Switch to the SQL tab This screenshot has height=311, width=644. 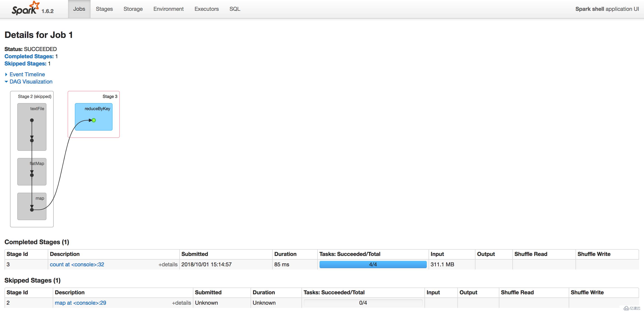235,9
